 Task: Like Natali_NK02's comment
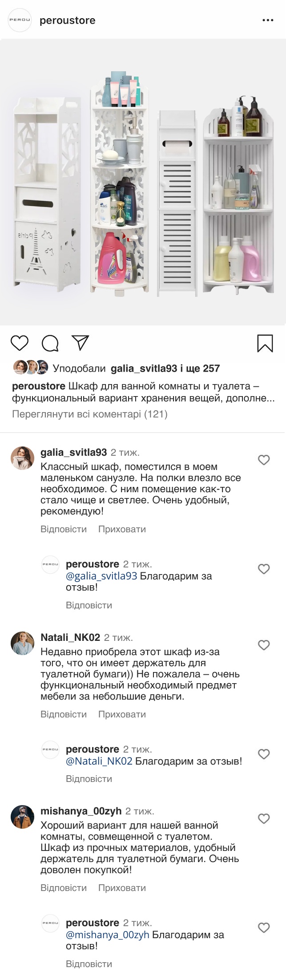pos(264,645)
